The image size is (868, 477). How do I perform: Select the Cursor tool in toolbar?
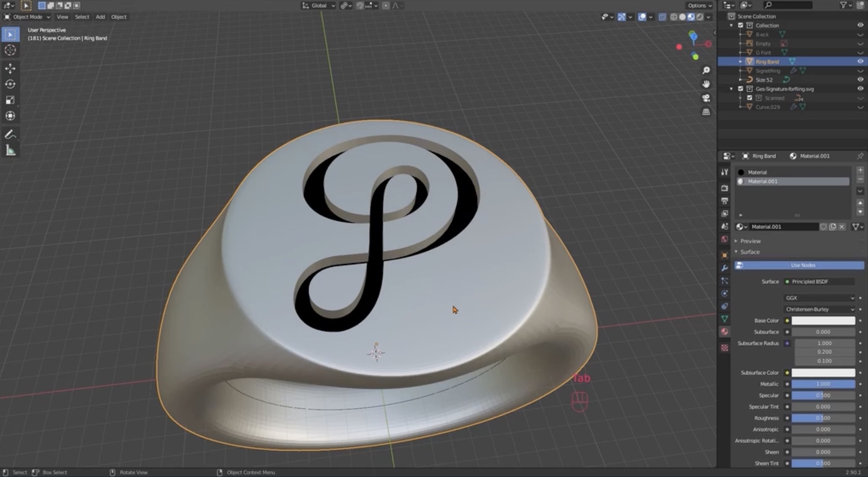pos(10,51)
